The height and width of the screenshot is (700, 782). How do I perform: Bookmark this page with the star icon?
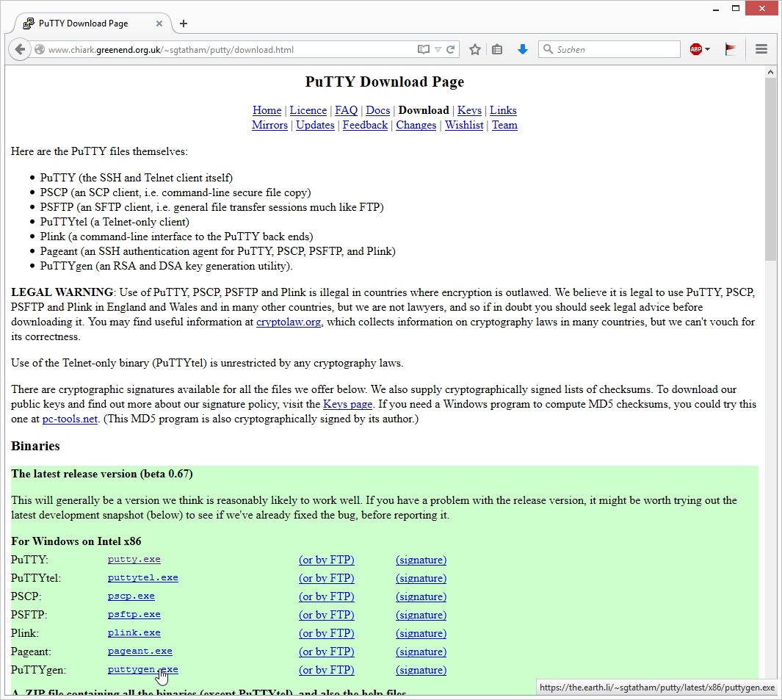coord(475,49)
